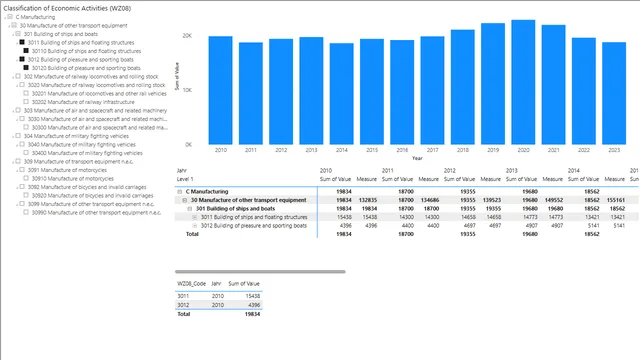Collapse the 303 Manufacture of air and spacecraft slicer node
This screenshot has width=640, height=360.
click(13, 111)
